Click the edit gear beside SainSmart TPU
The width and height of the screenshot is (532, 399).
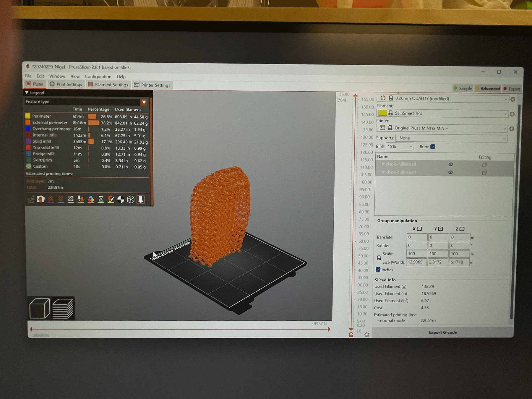512,114
